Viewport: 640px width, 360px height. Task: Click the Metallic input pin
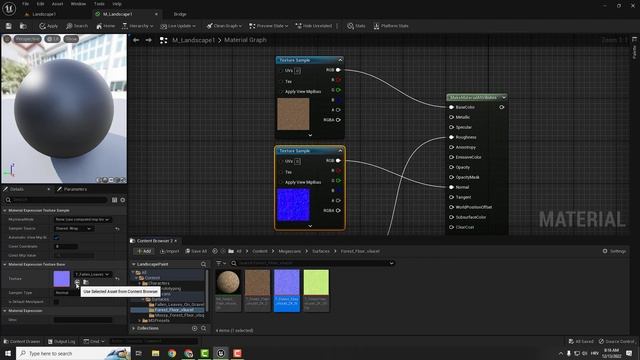(451, 117)
